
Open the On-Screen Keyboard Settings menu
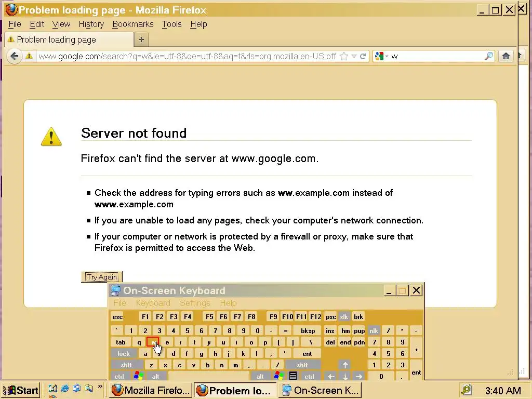coord(195,303)
